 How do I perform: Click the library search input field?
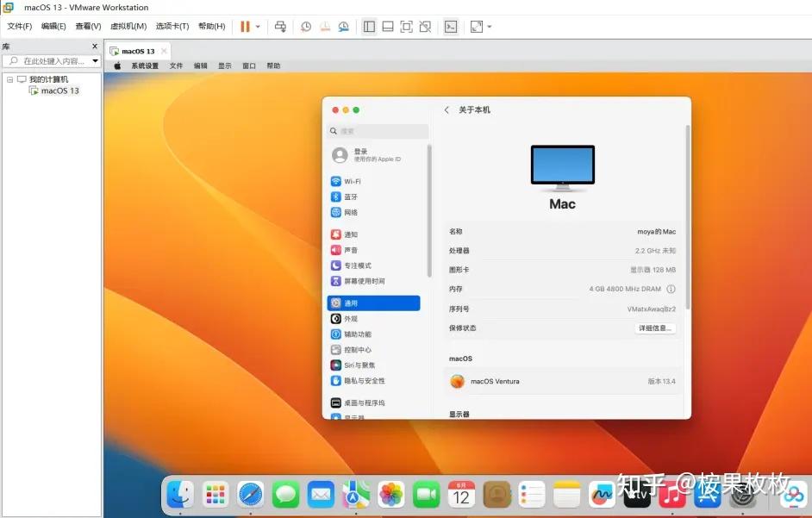click(50, 60)
